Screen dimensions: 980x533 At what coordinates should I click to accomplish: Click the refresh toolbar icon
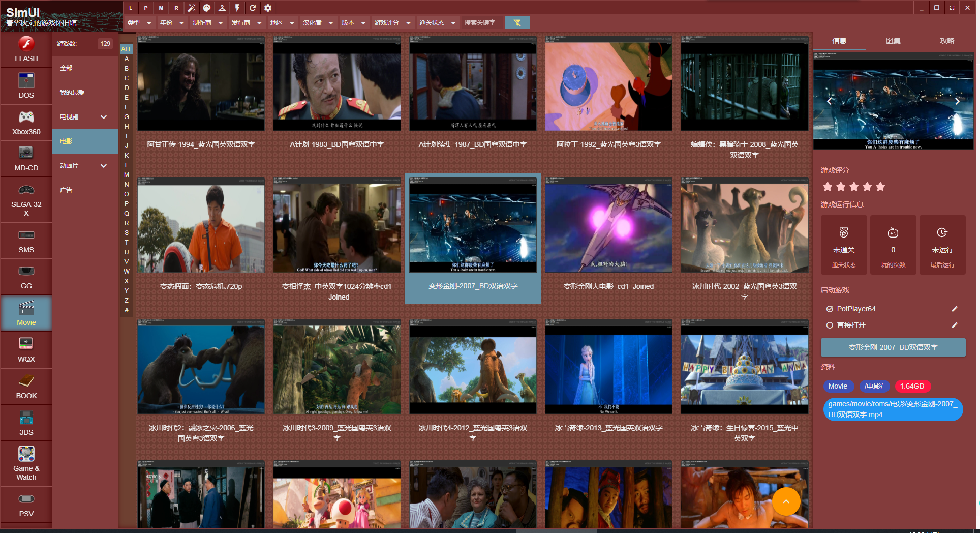click(253, 8)
